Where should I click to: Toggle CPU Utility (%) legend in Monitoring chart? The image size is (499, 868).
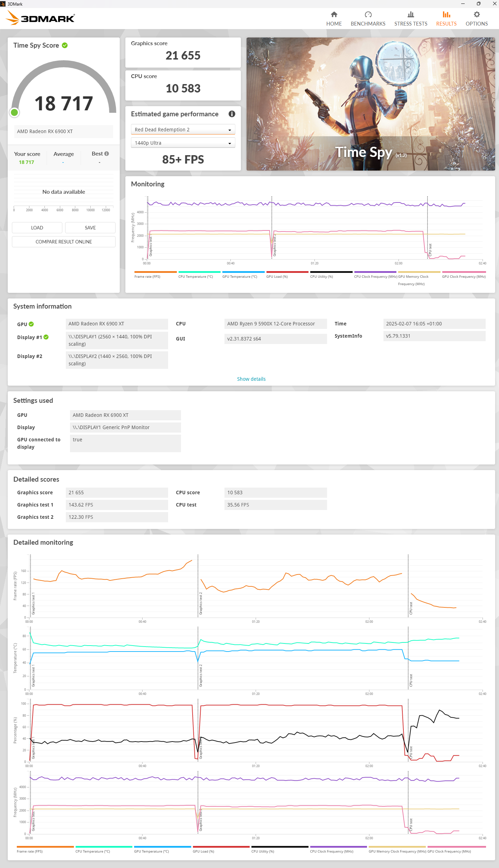(x=331, y=274)
